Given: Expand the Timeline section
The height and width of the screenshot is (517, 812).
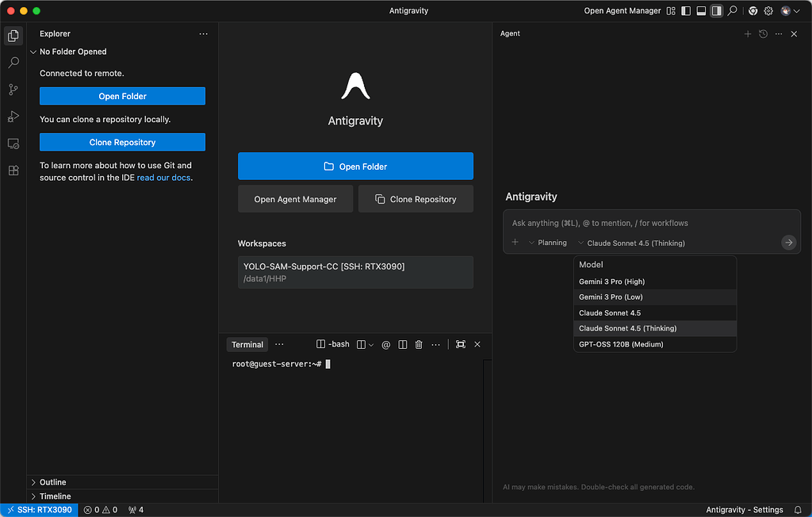Looking at the screenshot, I should click(122, 496).
